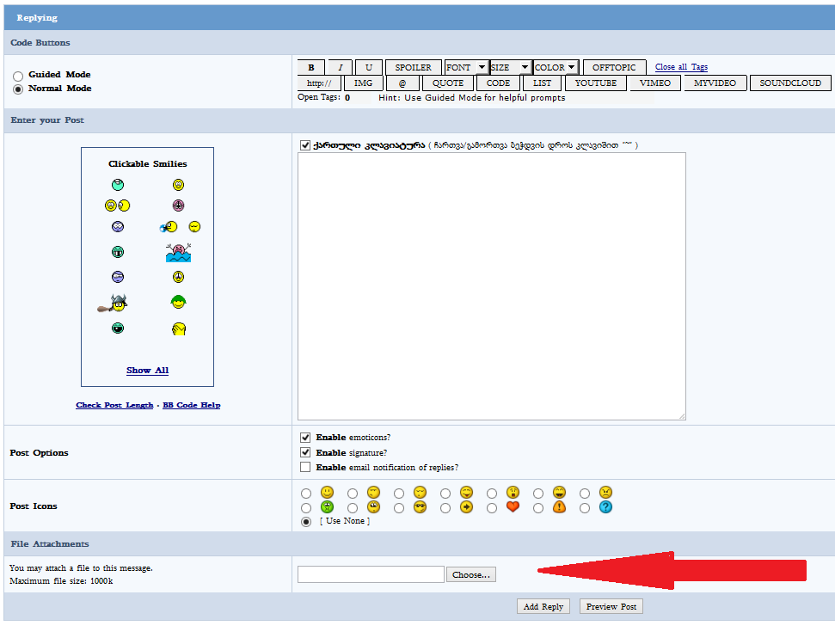Insert a MYVIDEO tag
This screenshot has width=835, height=644.
coord(715,83)
